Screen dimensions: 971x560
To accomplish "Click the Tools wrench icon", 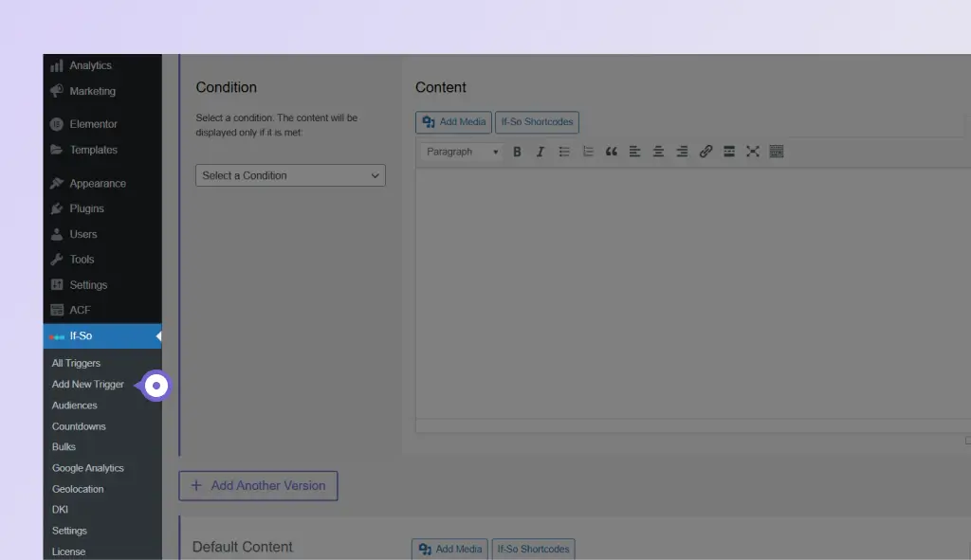I will point(56,260).
